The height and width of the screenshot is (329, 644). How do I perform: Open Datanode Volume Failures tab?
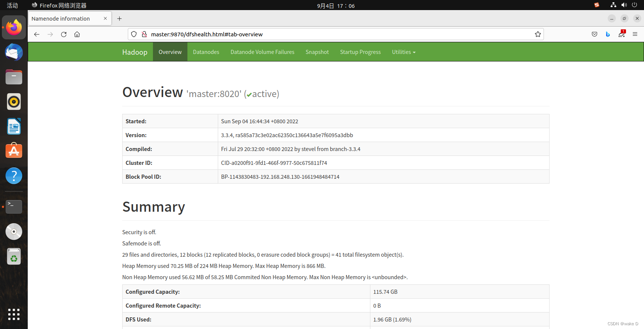[x=262, y=52]
